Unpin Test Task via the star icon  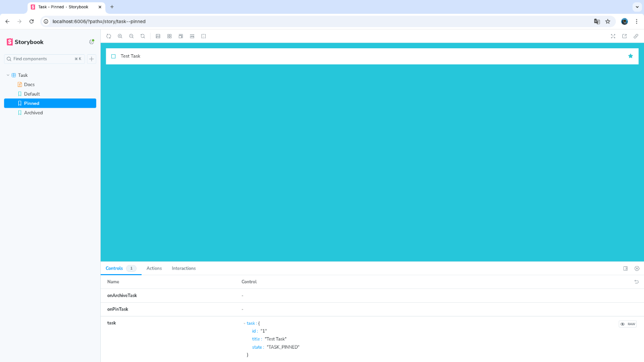[x=631, y=56]
